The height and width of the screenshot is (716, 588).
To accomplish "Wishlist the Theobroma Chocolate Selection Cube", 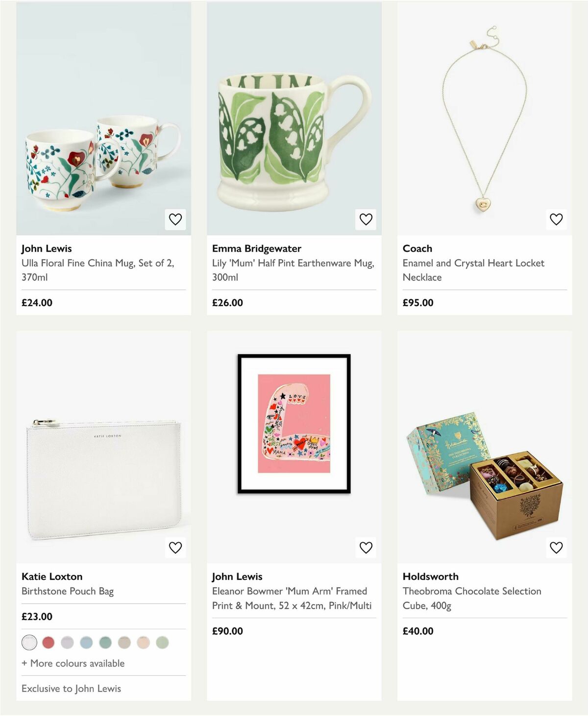I will pyautogui.click(x=557, y=548).
